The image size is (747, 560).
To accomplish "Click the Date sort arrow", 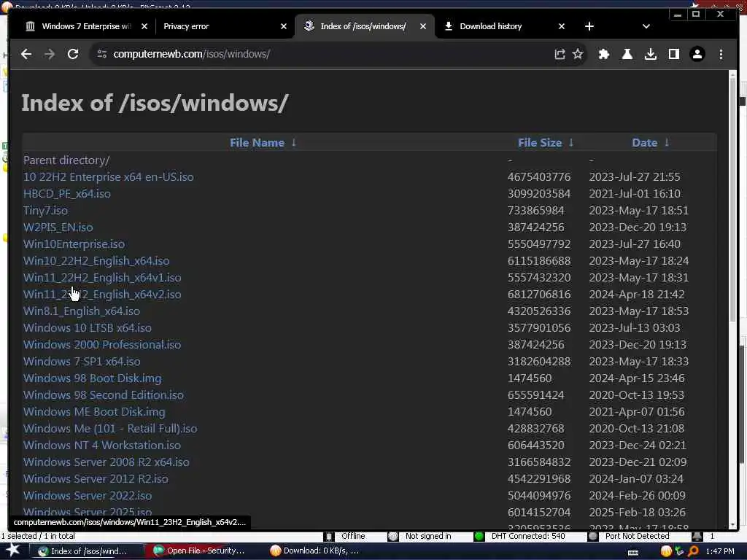I will [667, 142].
